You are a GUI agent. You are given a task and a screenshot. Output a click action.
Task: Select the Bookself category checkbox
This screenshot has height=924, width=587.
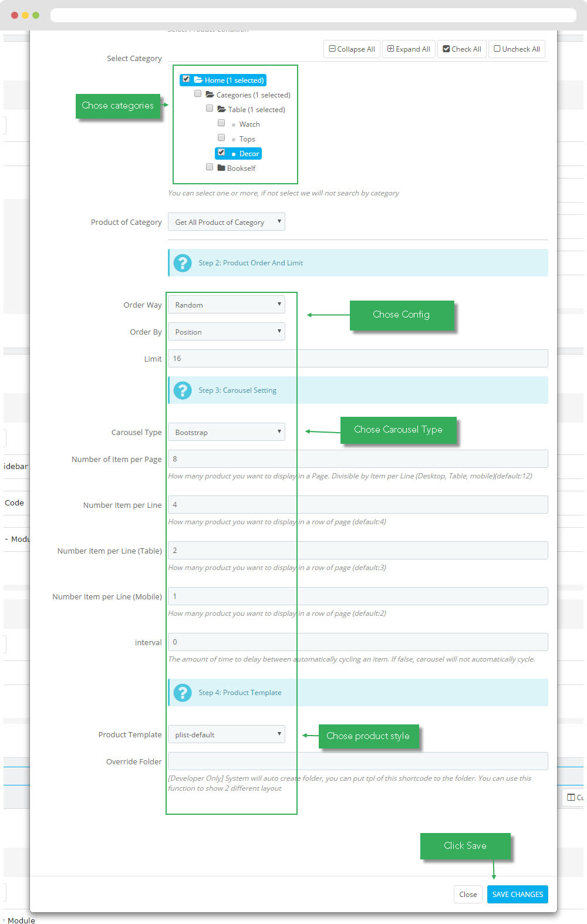click(210, 167)
